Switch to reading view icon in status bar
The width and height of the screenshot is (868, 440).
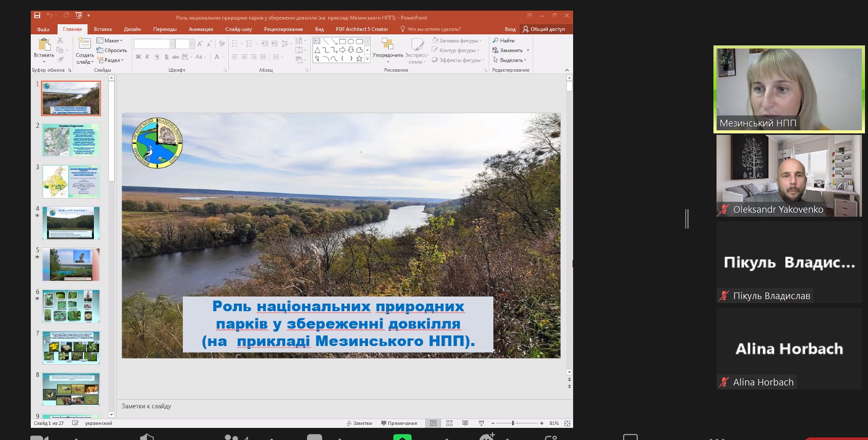465,423
